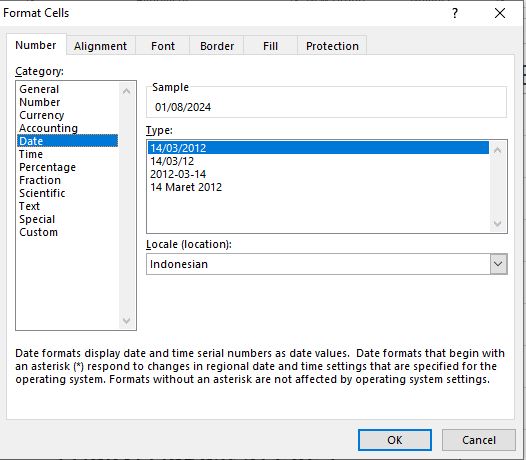Select the General category
This screenshot has height=460, width=526.
(67, 89)
